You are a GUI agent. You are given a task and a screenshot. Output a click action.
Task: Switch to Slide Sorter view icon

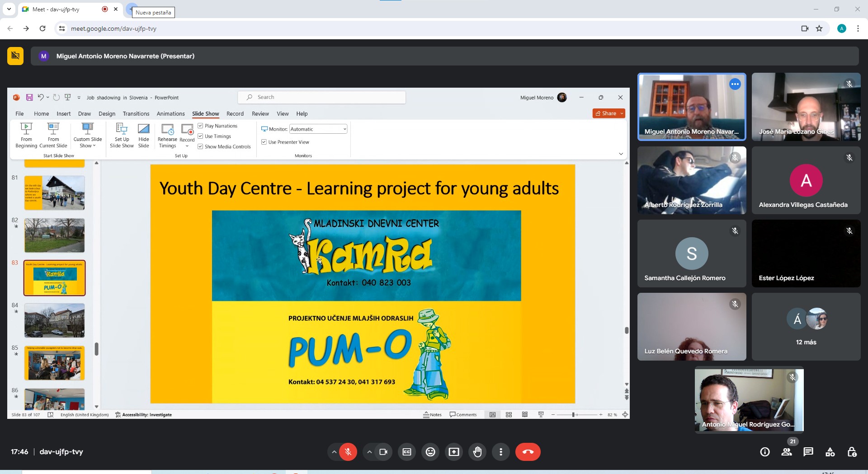(x=509, y=415)
